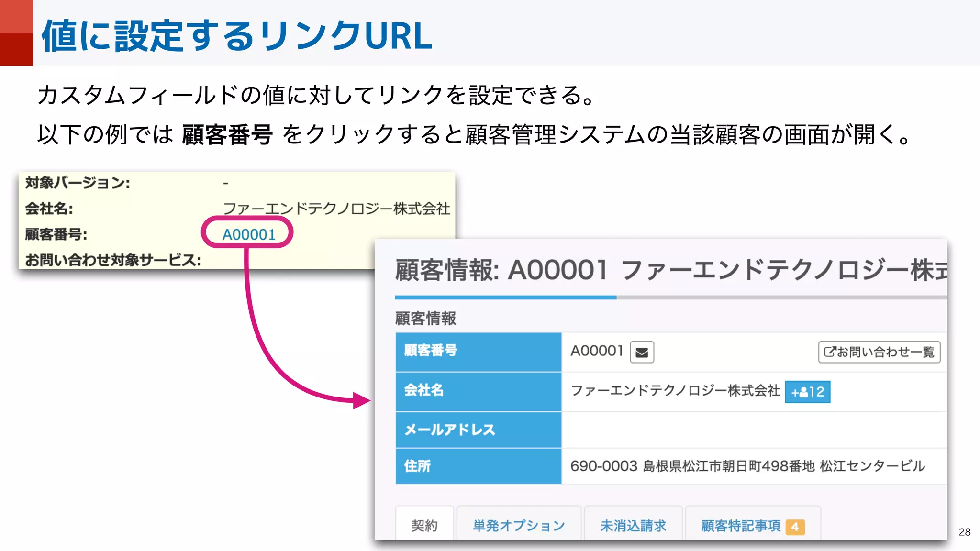The image size is (980, 551).
Task: Click the 住所 header cell
Action: [479, 466]
